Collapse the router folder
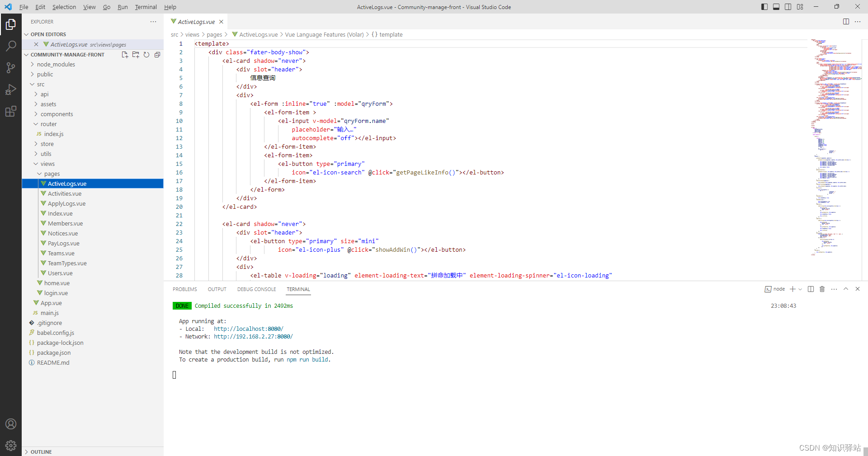The height and width of the screenshot is (456, 868). click(93, 124)
